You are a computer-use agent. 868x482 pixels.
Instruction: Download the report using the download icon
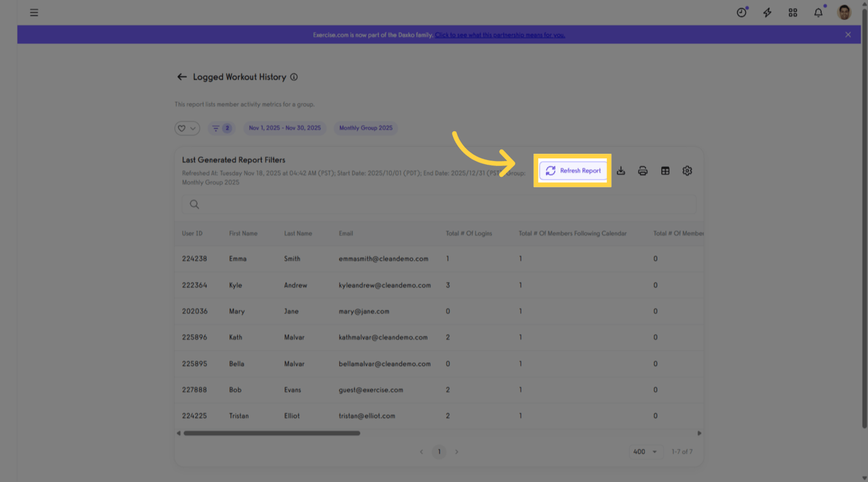621,171
